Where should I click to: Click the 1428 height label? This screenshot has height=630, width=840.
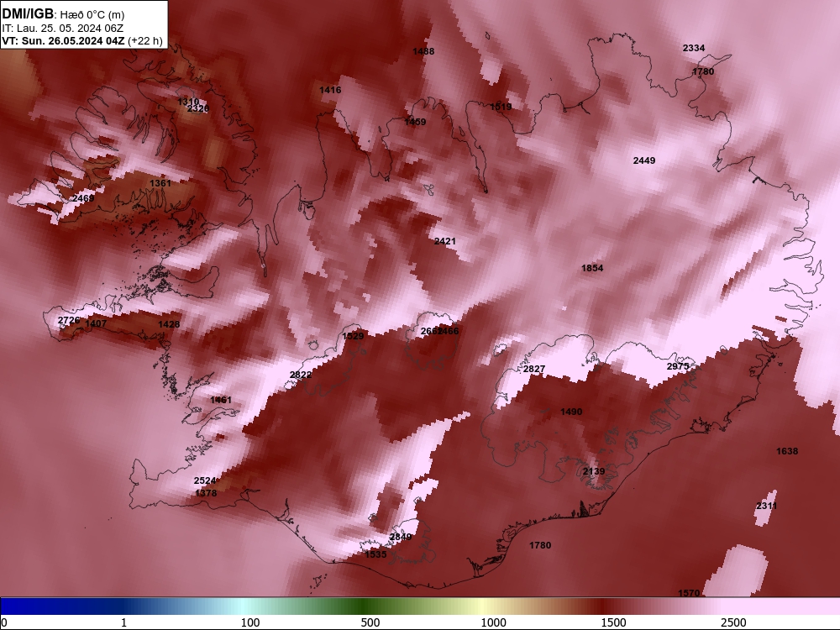click(x=169, y=324)
